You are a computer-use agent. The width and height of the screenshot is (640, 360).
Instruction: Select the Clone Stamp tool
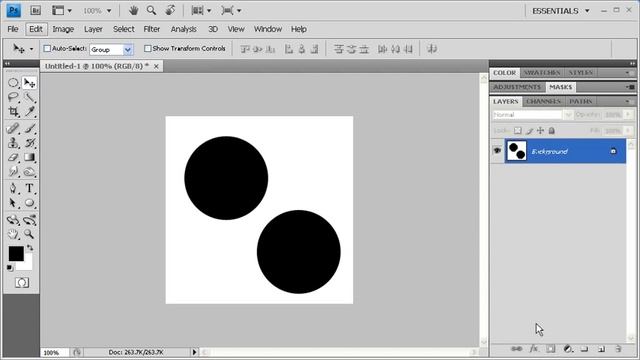pos(13,143)
